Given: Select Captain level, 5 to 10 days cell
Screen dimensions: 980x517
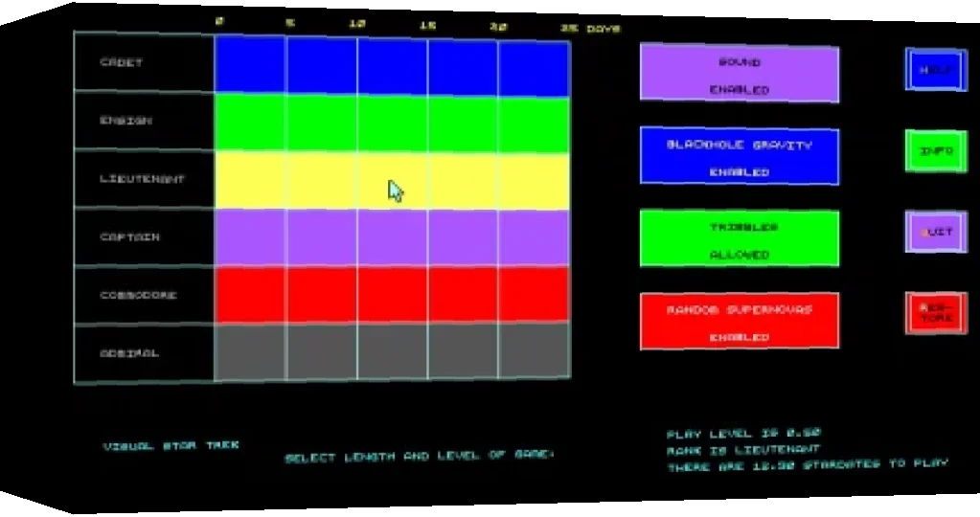Looking at the screenshot, I should pos(321,237).
